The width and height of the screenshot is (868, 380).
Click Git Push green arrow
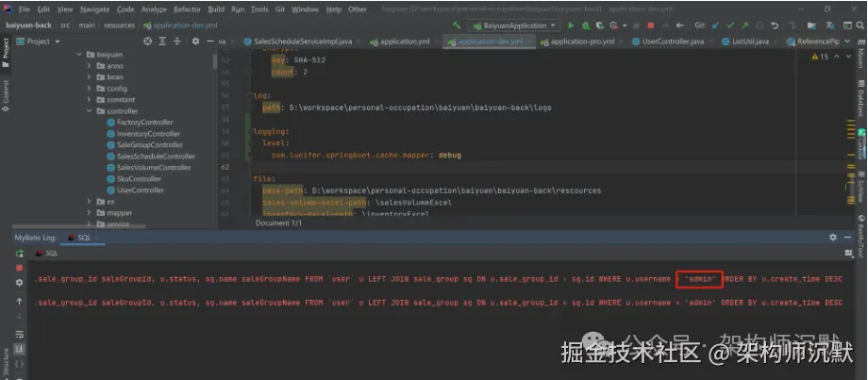coord(744,25)
